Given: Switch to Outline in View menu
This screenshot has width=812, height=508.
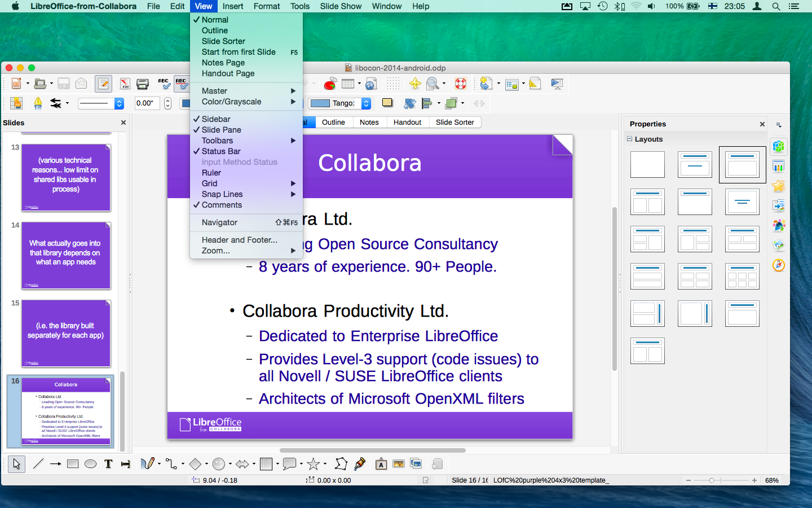Looking at the screenshot, I should point(246,30).
